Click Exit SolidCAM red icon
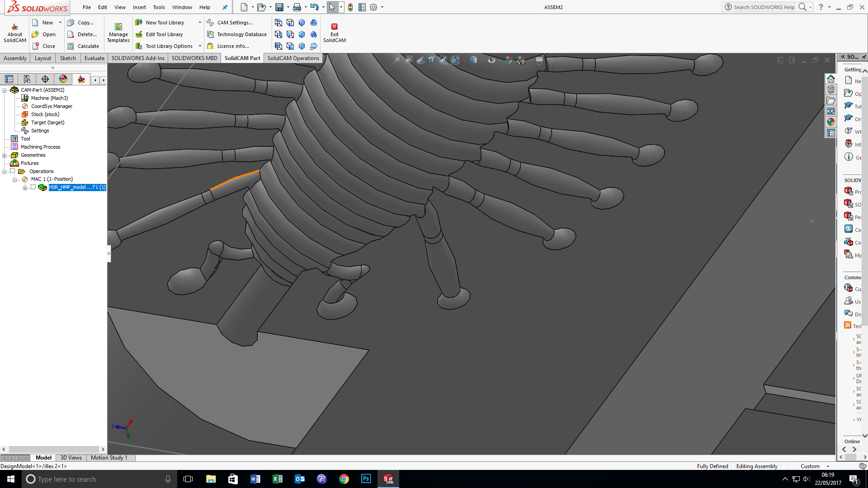The height and width of the screenshot is (488, 868). click(x=335, y=27)
